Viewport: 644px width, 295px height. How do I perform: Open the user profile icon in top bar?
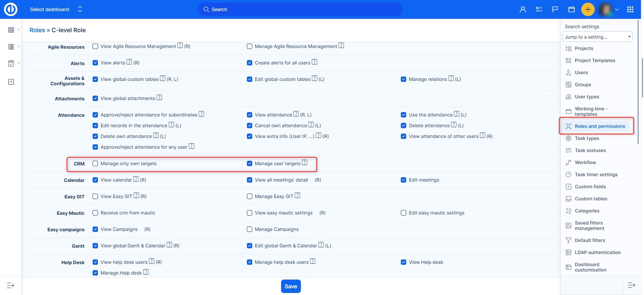tap(523, 9)
